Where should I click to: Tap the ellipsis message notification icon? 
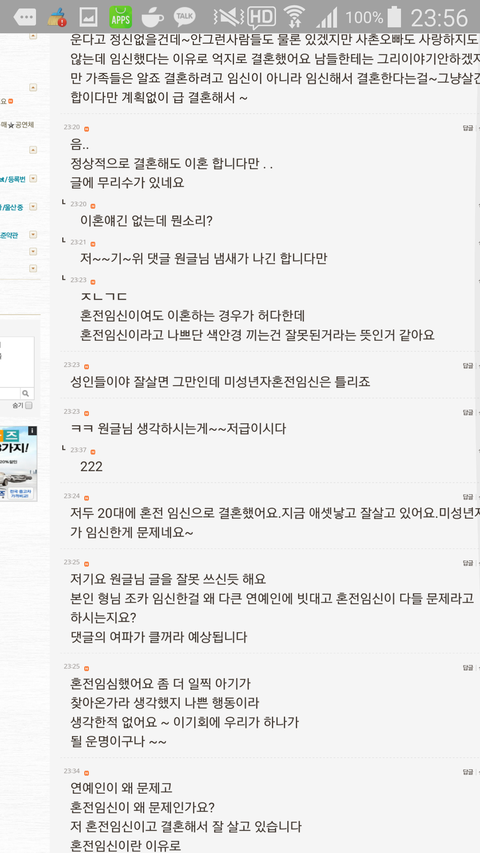click(24, 17)
